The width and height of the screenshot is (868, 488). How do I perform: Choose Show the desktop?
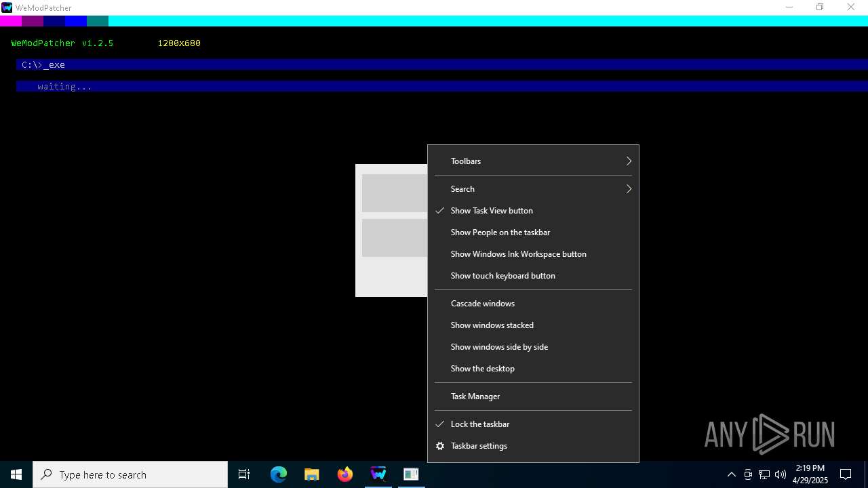tap(533, 369)
